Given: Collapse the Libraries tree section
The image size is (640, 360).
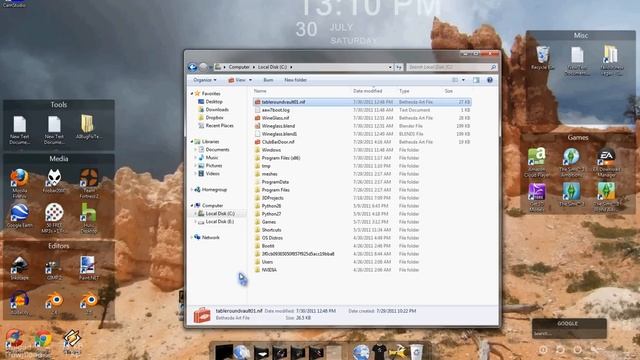Looking at the screenshot, I should (x=192, y=142).
